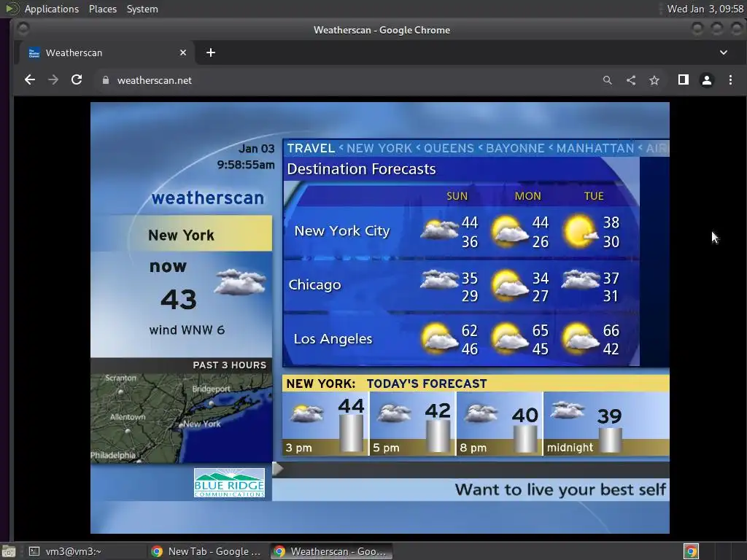Click the 8 pm forecast cloud icon
The height and width of the screenshot is (560, 747).
tap(481, 413)
